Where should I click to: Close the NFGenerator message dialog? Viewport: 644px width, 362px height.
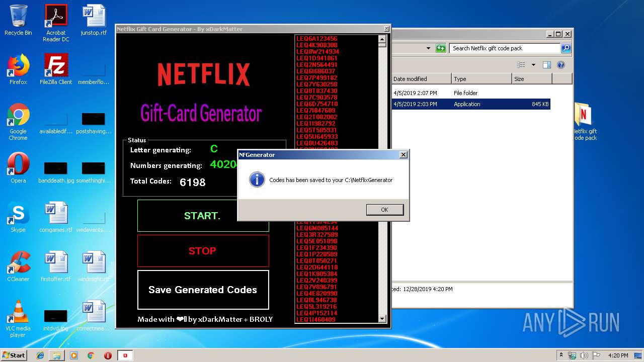pyautogui.click(x=403, y=155)
